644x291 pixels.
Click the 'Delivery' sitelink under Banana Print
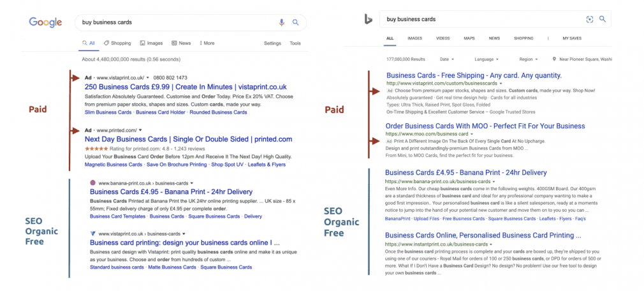(x=253, y=216)
